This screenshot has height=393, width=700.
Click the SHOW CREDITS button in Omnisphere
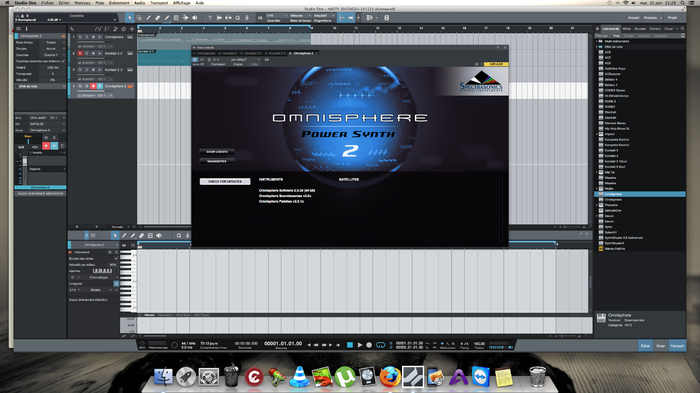[217, 152]
